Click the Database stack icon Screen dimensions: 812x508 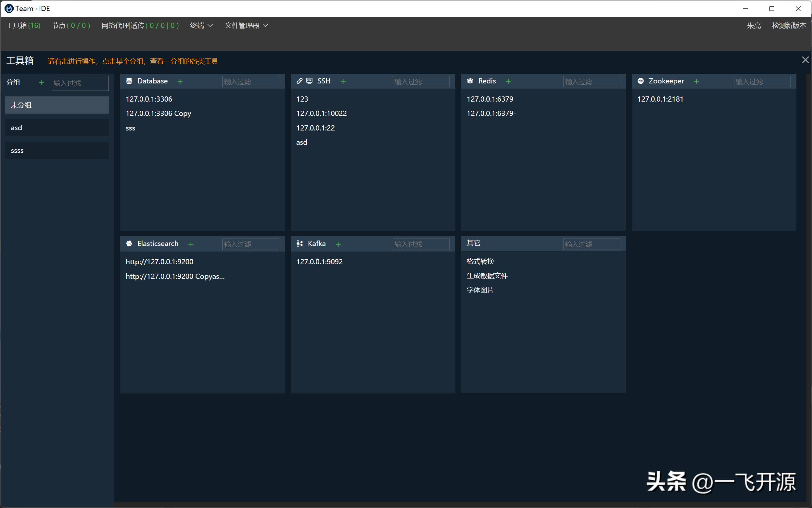click(129, 81)
